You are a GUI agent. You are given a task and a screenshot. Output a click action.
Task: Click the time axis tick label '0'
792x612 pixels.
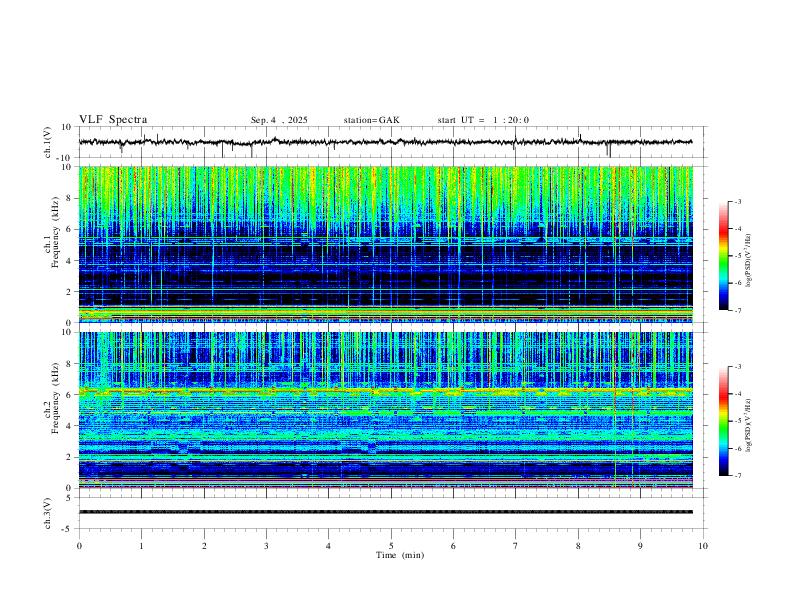[x=79, y=546]
